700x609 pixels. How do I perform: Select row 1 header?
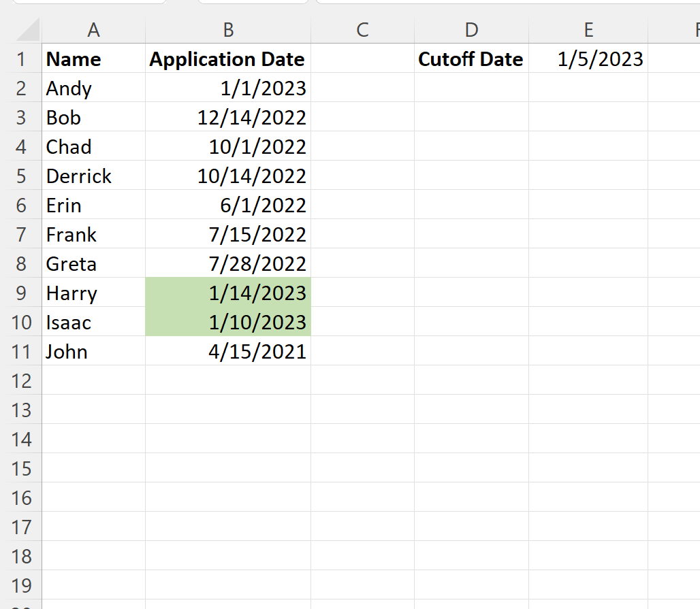click(21, 59)
